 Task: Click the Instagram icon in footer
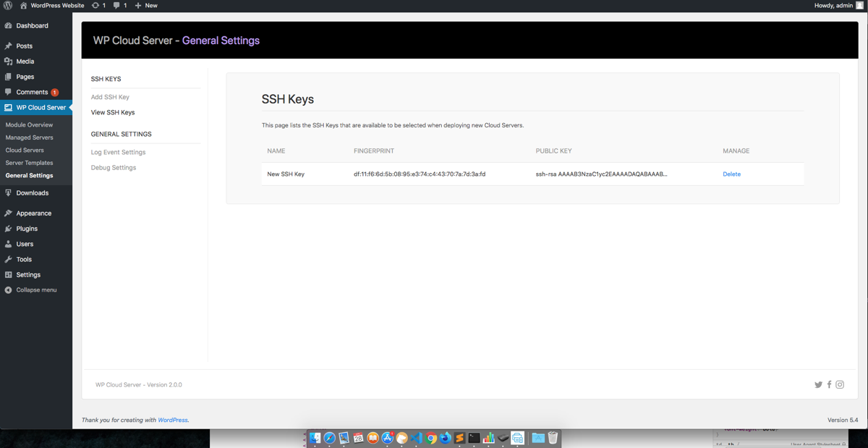click(840, 385)
